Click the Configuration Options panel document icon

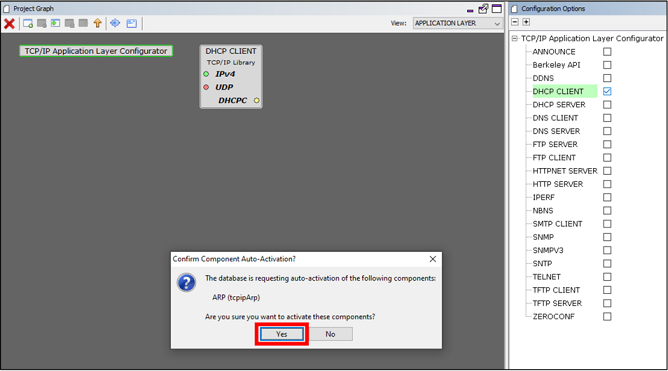pyautogui.click(x=514, y=9)
